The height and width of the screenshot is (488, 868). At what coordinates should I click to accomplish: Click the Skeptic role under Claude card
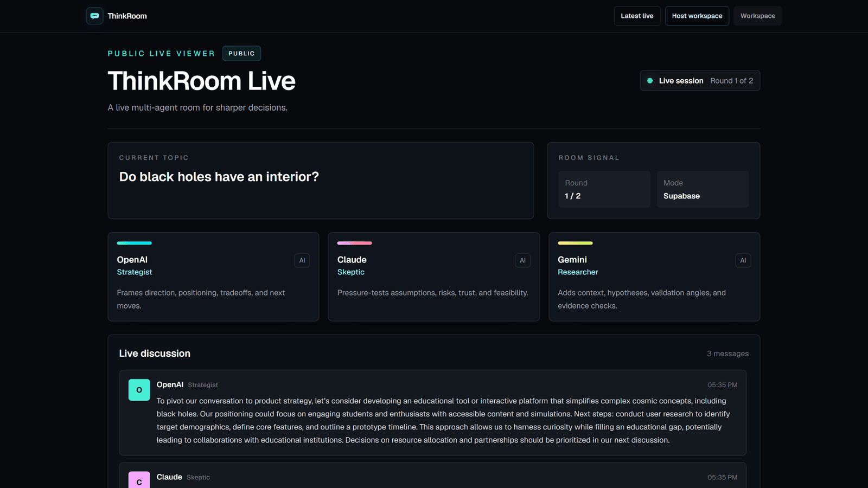[350, 272]
